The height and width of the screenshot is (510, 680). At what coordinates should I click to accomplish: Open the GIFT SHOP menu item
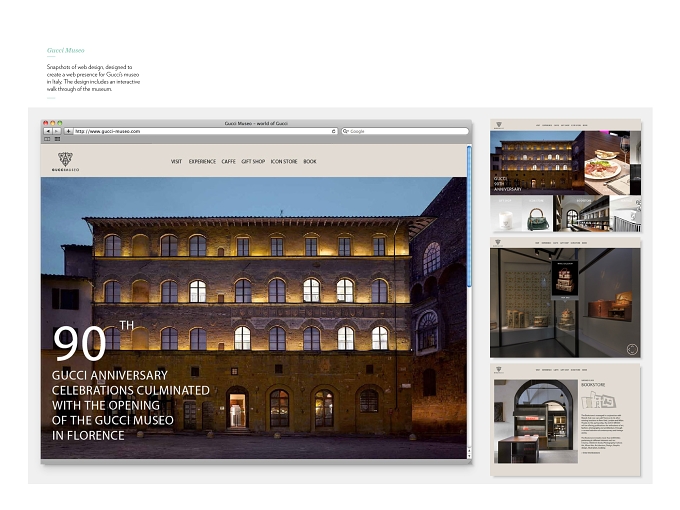pos(253,161)
